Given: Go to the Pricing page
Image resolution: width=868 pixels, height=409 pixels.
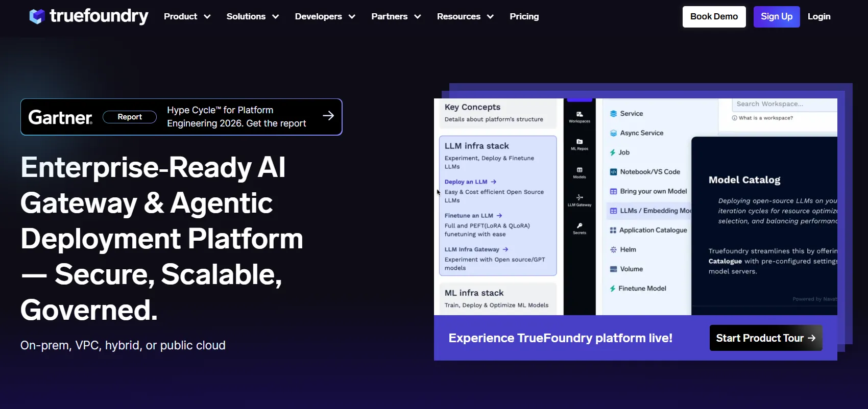Looking at the screenshot, I should pyautogui.click(x=524, y=16).
